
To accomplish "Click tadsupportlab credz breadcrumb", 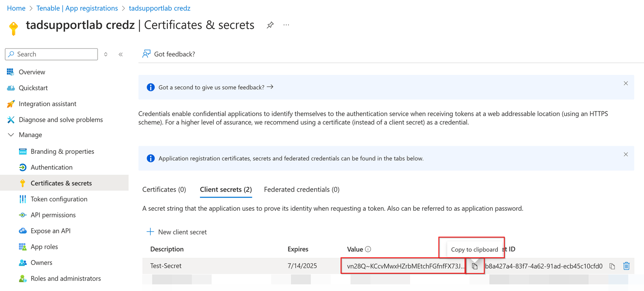I will pos(160,8).
